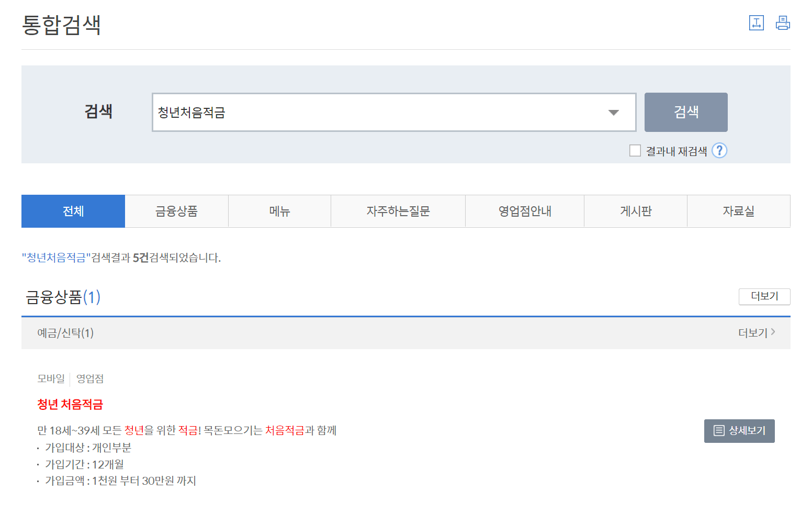Open help for 결과내 재검색
812x513 pixels.
point(719,151)
